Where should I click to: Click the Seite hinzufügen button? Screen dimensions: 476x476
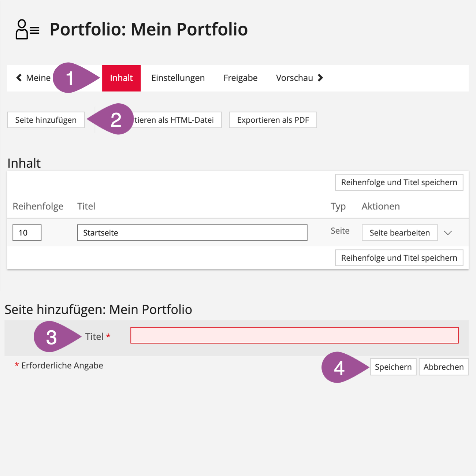46,120
